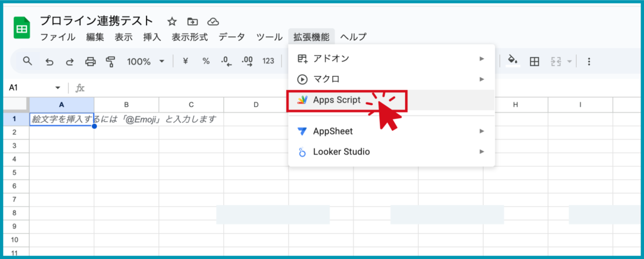
Task: Choose Apps Script from the menu
Action: click(391, 100)
